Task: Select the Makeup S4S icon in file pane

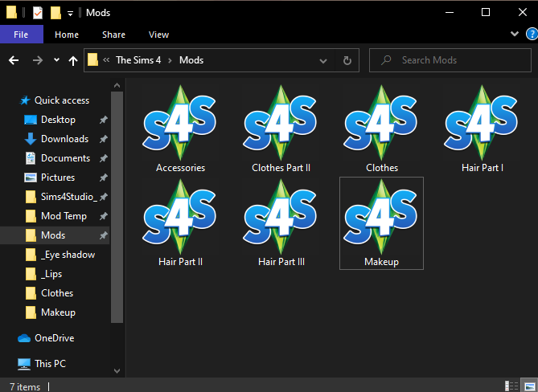Action: point(381,217)
